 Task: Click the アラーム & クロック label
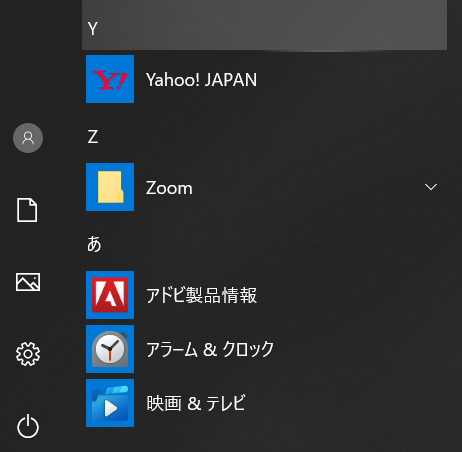[x=210, y=349]
